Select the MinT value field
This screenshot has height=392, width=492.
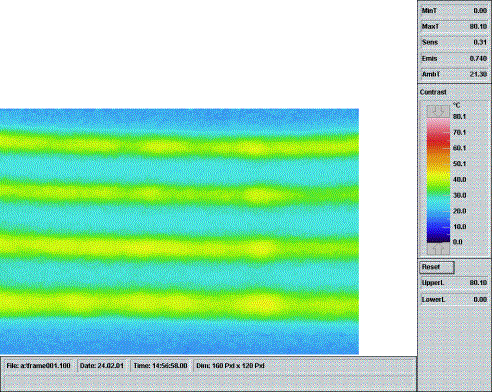tap(480, 11)
